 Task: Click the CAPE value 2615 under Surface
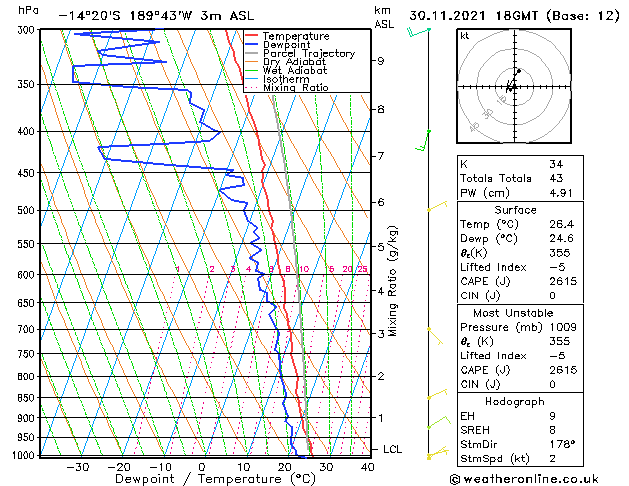[563, 281]
